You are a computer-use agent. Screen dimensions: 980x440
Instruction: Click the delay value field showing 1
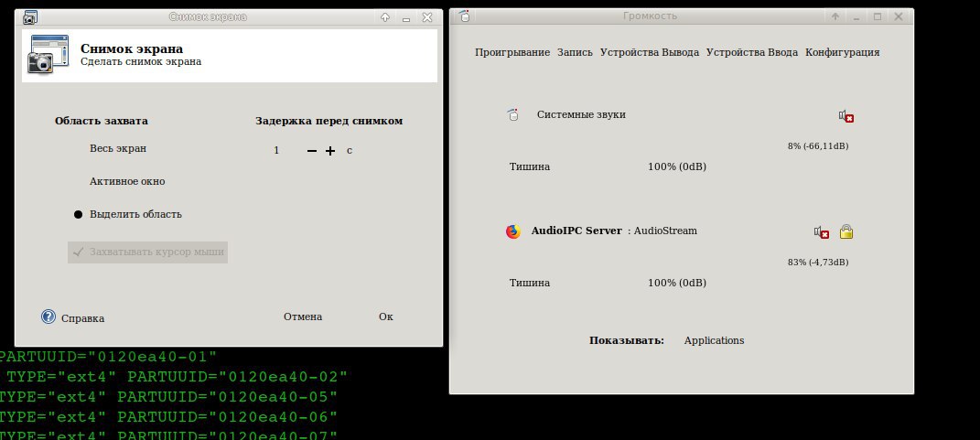(277, 151)
